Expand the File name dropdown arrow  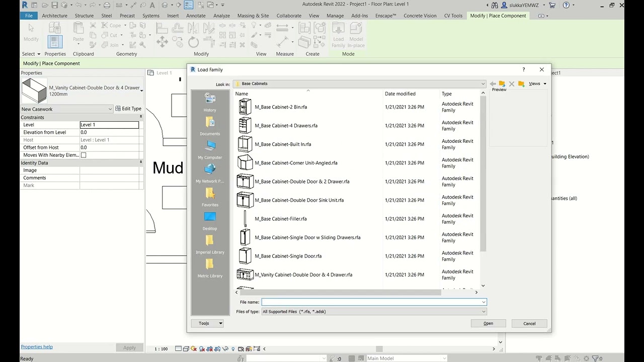484,302
